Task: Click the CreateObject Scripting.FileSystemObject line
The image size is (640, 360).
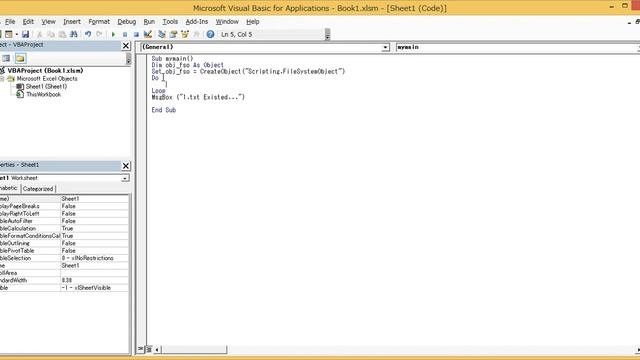Action: 248,71
